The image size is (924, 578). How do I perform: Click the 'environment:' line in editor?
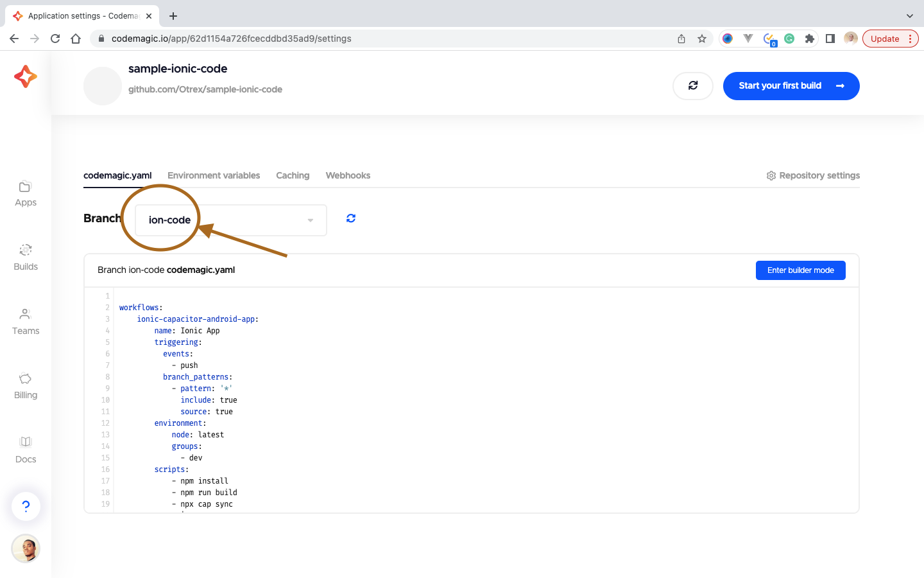coord(180,423)
